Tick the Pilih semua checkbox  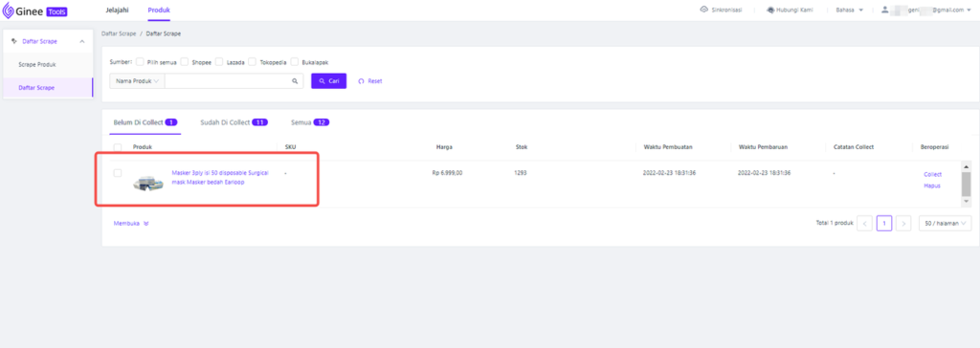[140, 62]
